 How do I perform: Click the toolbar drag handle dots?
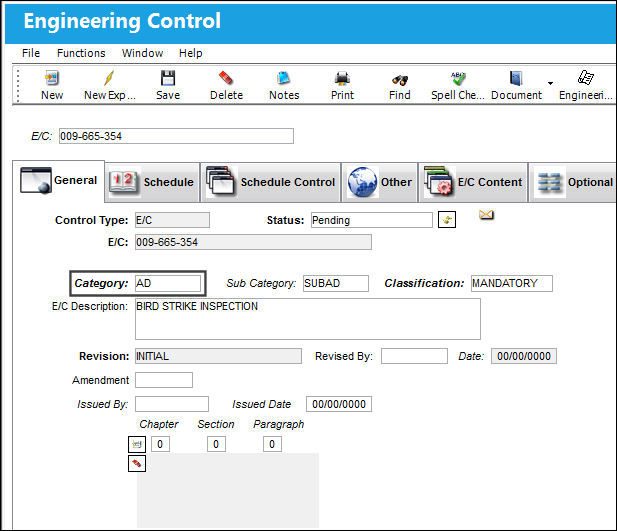(18, 86)
